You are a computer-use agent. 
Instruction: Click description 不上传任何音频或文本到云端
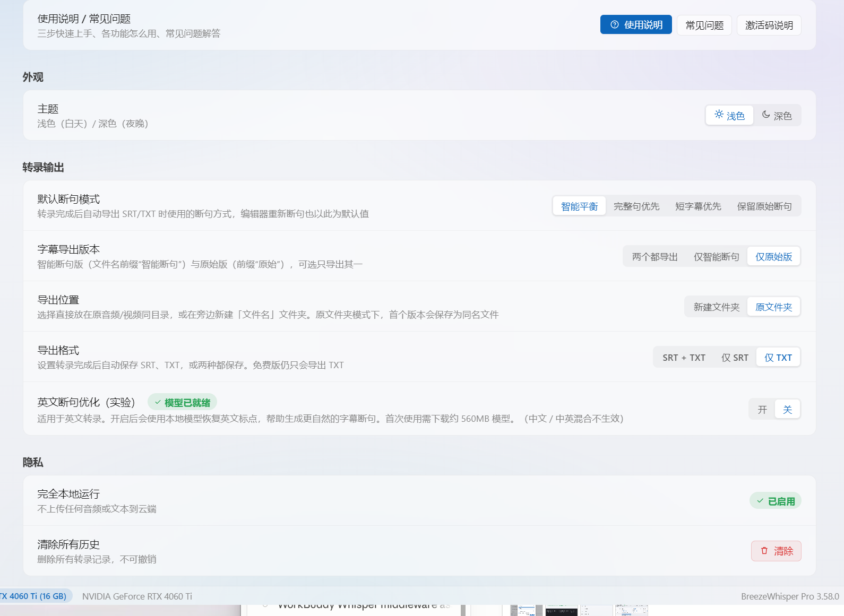(97, 509)
